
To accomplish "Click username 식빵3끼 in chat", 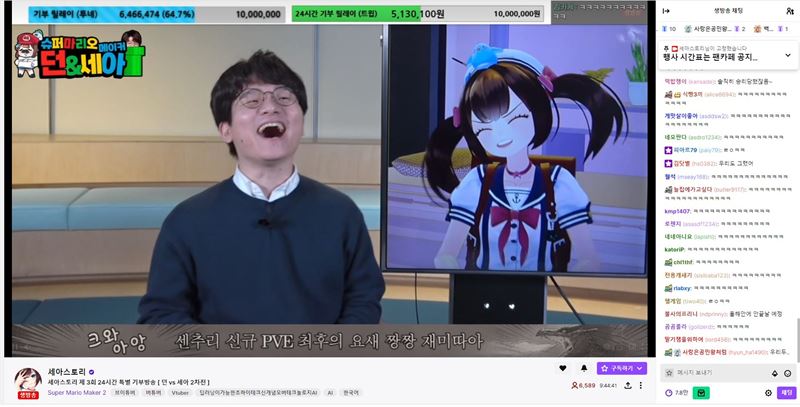I will click(692, 94).
